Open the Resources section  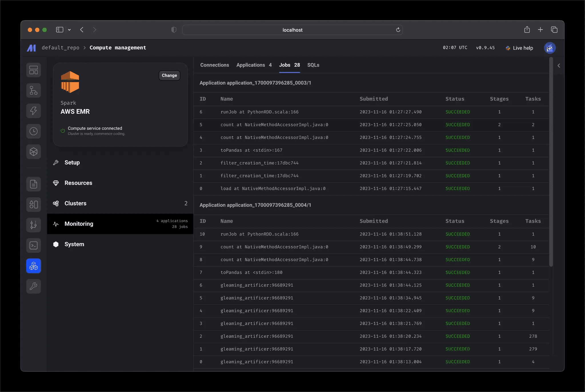[x=120, y=183]
